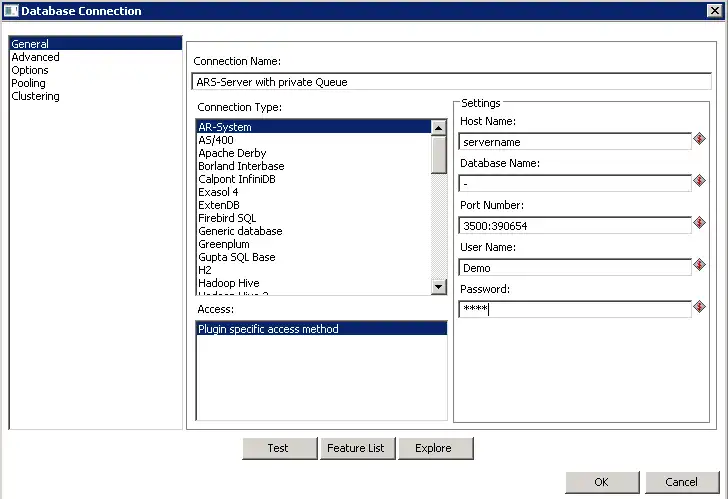The image size is (728, 499).
Task: Cancel the database connection dialog
Action: pyautogui.click(x=682, y=482)
